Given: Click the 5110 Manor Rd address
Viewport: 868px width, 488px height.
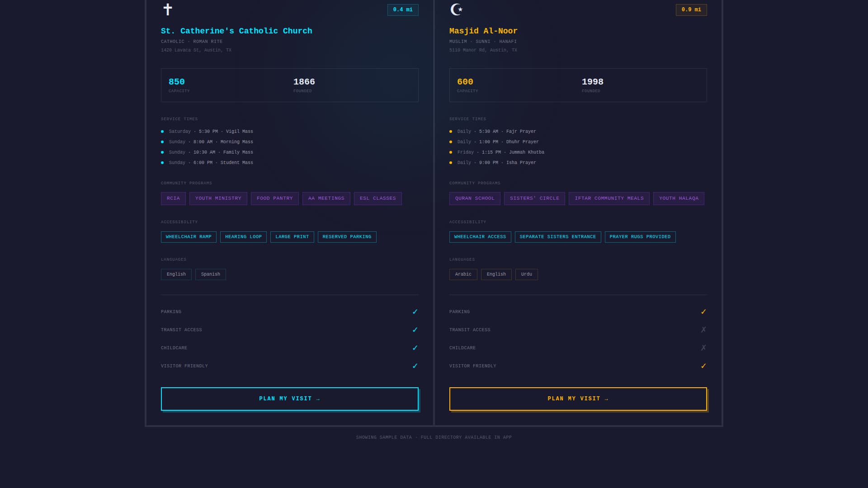Looking at the screenshot, I should tap(483, 50).
